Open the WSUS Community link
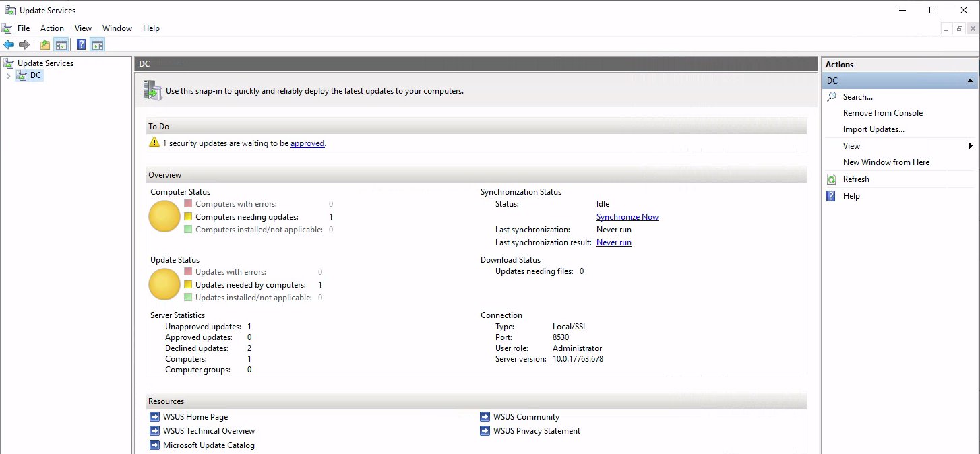 pos(526,417)
